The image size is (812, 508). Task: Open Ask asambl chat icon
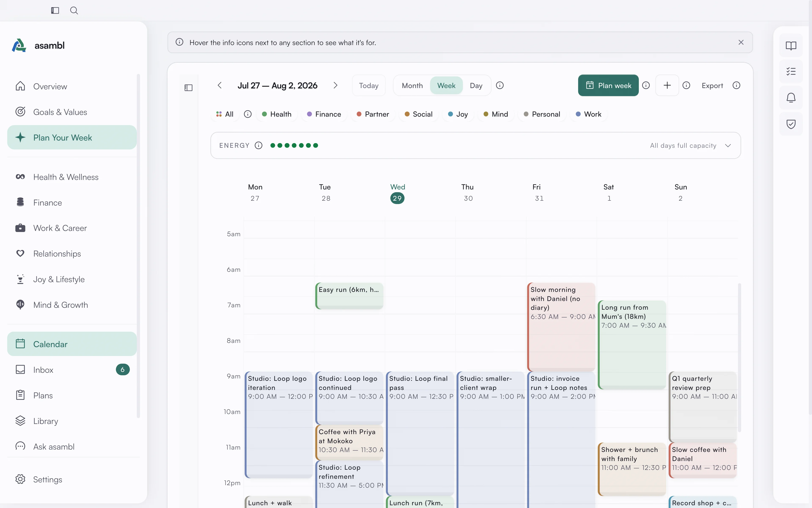click(21, 446)
